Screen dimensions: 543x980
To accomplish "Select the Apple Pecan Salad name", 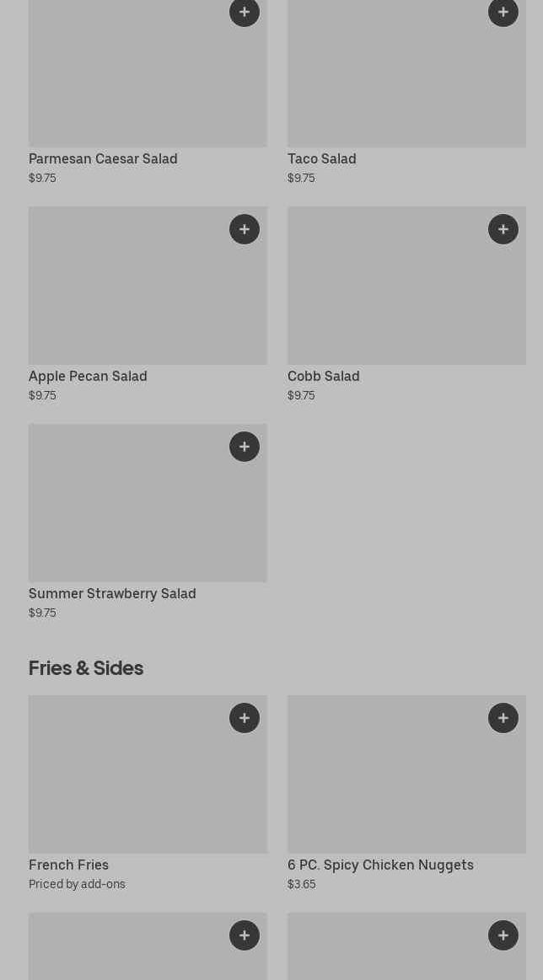I will [x=88, y=376].
